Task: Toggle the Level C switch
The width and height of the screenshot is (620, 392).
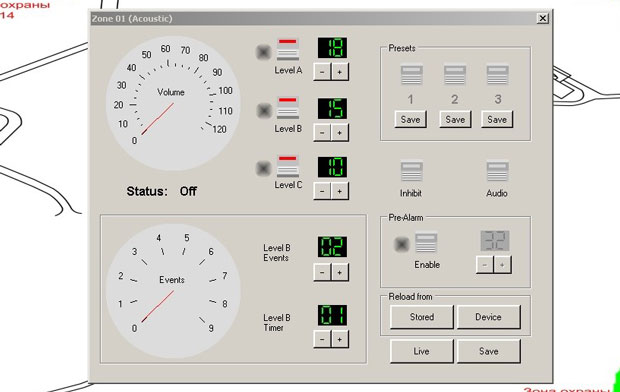Action: (287, 167)
